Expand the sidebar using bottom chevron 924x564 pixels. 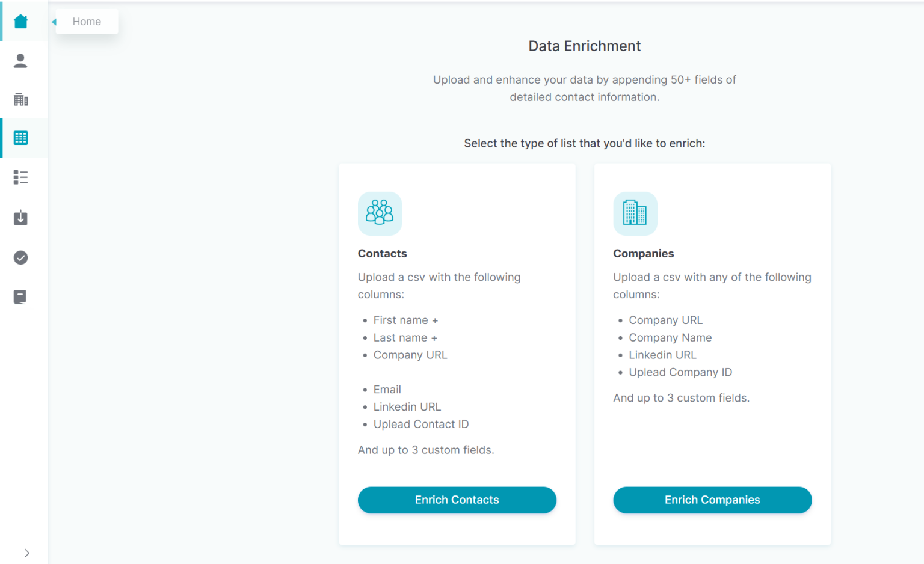27,553
